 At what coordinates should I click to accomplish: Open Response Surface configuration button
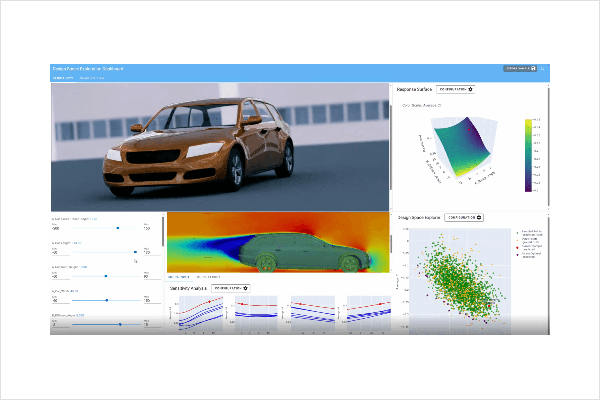[x=456, y=89]
